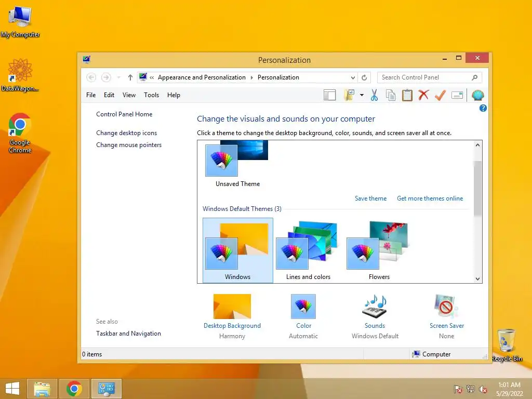
Task: Click the Windows Default Themes (3) heading
Action: click(242, 209)
